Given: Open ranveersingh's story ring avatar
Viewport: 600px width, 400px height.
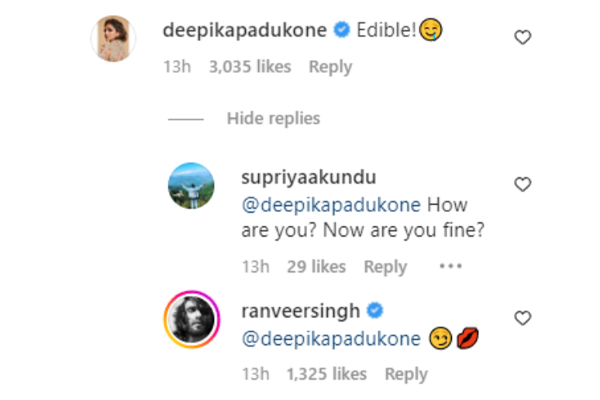Looking at the screenshot, I should point(190,318).
